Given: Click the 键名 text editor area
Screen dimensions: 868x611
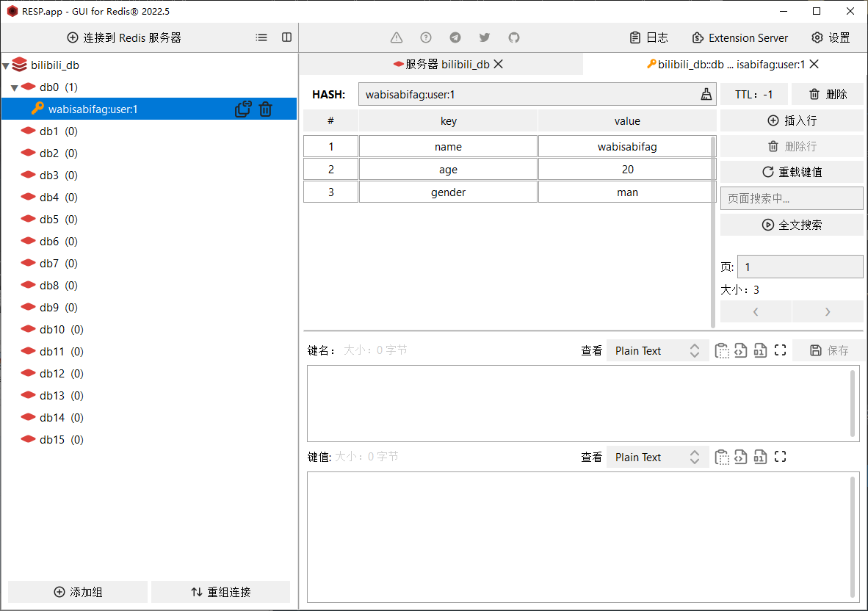Looking at the screenshot, I should pos(583,403).
